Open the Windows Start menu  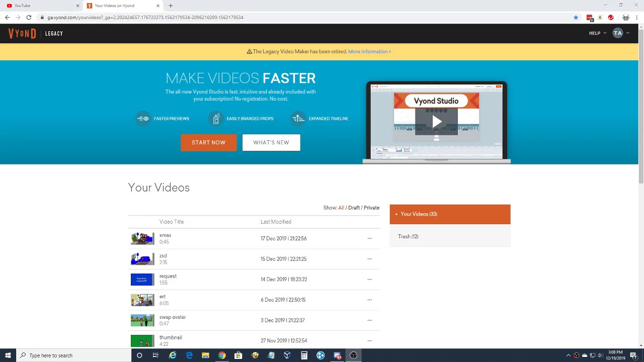[8, 355]
